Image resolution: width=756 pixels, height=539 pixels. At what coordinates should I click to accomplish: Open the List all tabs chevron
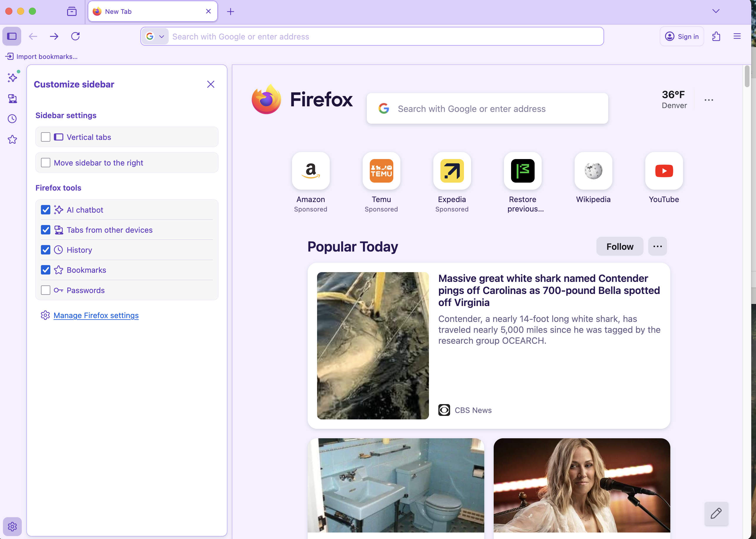point(716,11)
